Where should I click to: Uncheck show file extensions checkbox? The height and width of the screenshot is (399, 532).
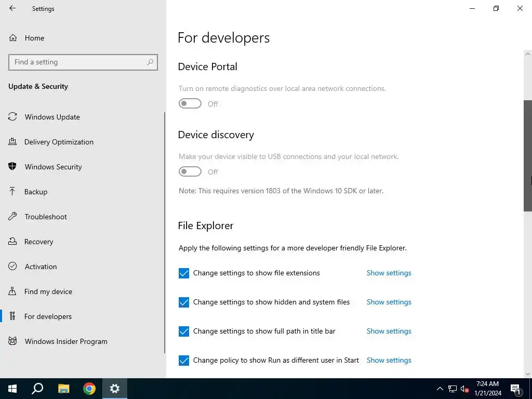coord(183,273)
